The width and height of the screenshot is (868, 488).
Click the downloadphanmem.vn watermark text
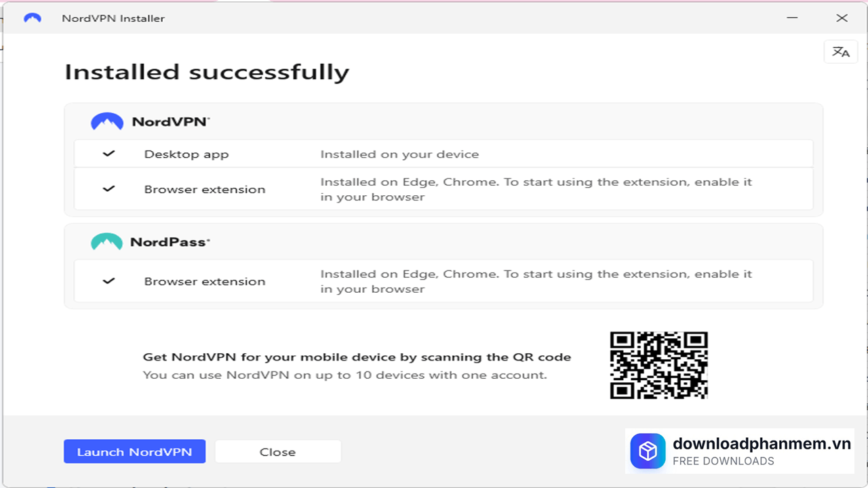pos(761,444)
